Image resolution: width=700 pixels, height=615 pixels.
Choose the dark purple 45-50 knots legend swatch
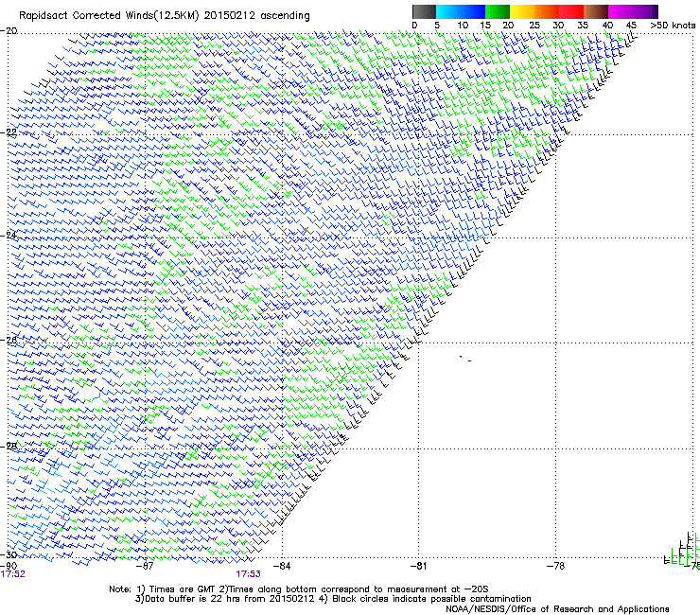[645, 11]
